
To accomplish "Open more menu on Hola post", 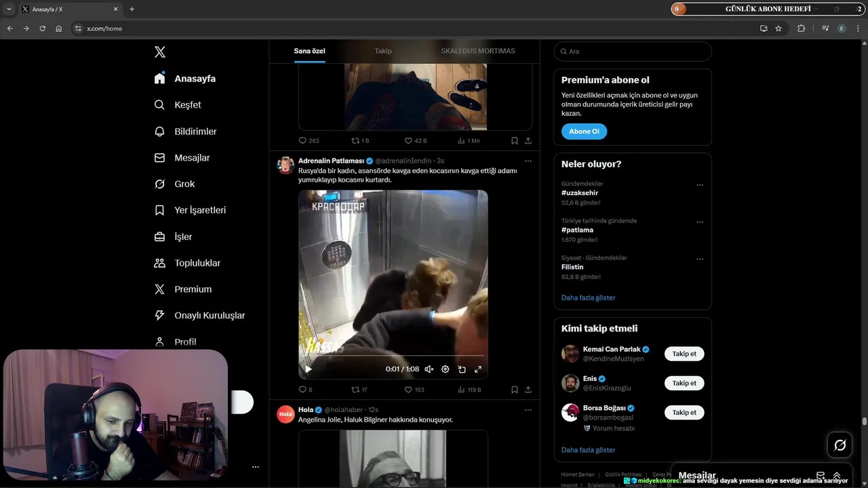I will click(528, 410).
